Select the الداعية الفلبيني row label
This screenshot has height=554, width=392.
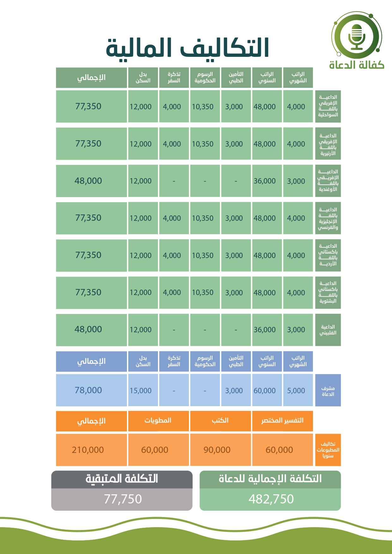coord(328,330)
